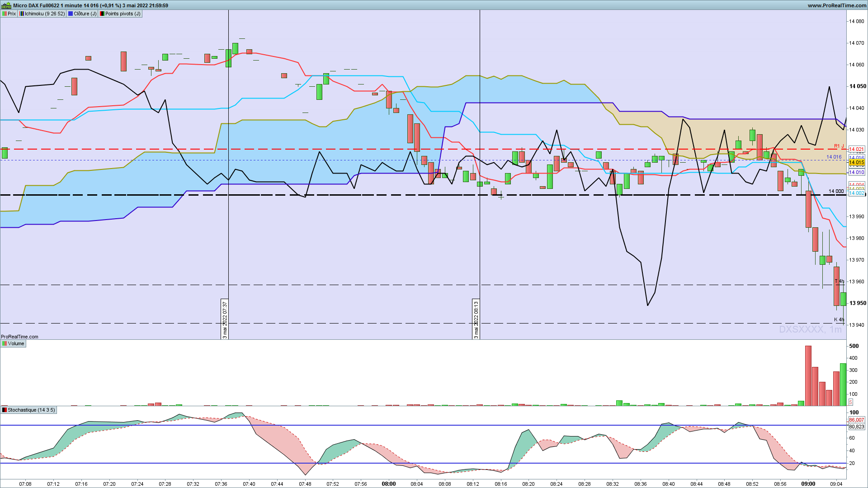The image size is (868, 488).
Task: Click the 14 080 price axis label
Action: [857, 21]
